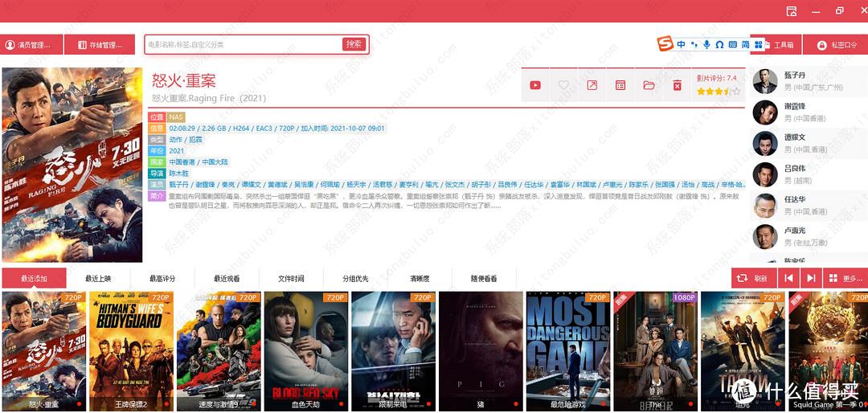868x413 pixels.
Task: Set rating on the movie stars
Action: click(718, 92)
